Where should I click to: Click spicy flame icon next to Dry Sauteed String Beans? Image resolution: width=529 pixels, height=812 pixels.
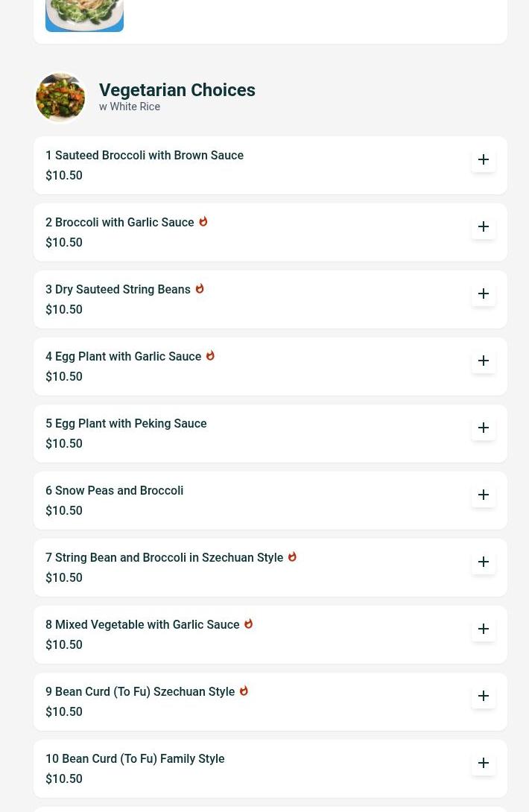coord(200,288)
